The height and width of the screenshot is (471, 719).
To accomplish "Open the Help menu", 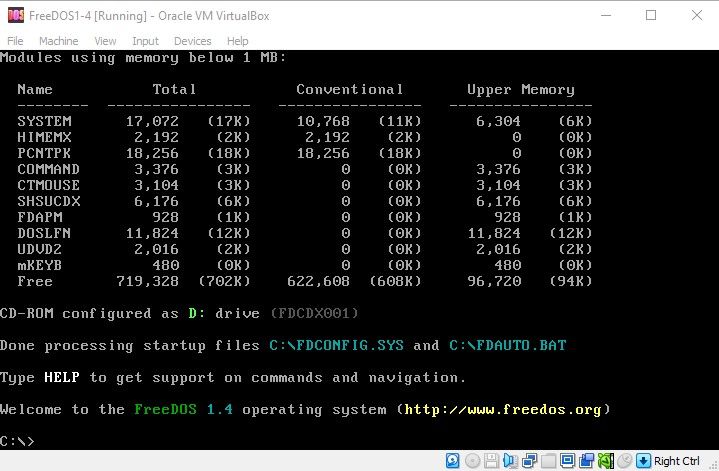I will (238, 41).
